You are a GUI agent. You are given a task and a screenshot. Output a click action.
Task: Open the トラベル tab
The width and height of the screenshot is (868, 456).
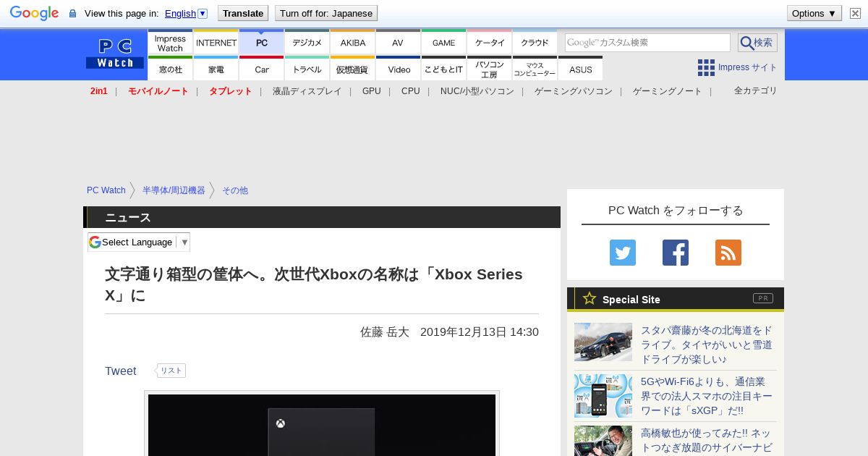tap(307, 69)
